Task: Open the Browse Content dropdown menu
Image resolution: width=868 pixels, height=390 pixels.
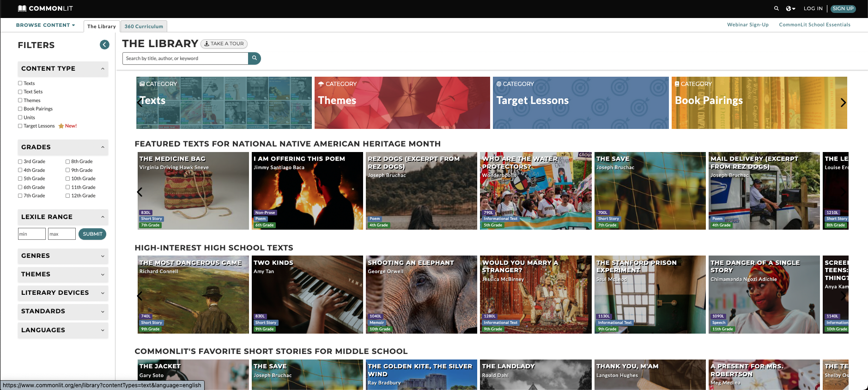Action: point(45,25)
